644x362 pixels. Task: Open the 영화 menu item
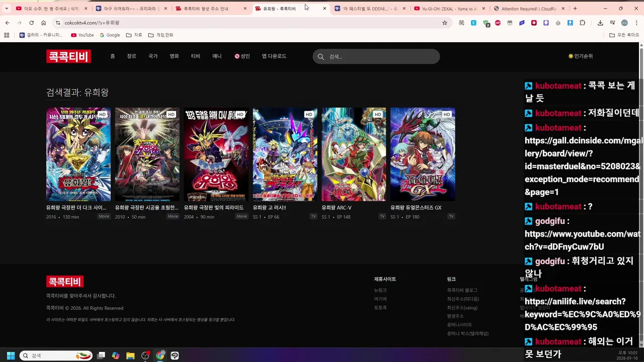pos(174,56)
